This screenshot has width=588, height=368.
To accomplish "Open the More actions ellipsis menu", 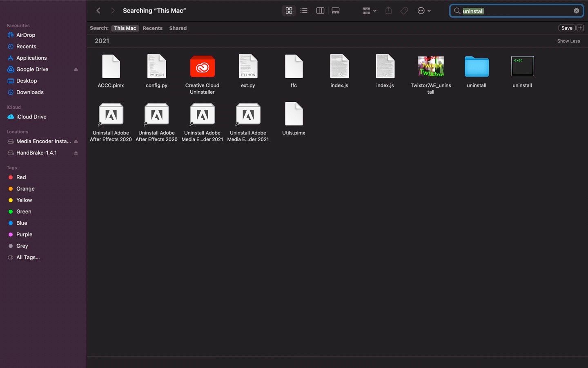I will 424,10.
